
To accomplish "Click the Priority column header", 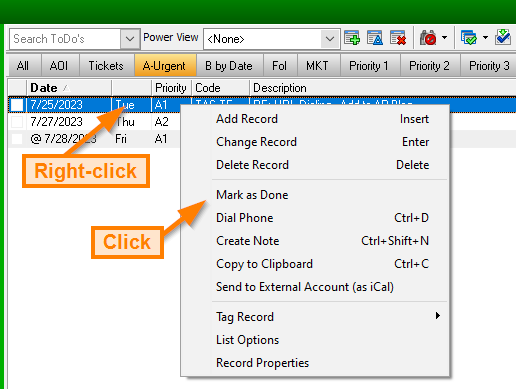I will (171, 88).
